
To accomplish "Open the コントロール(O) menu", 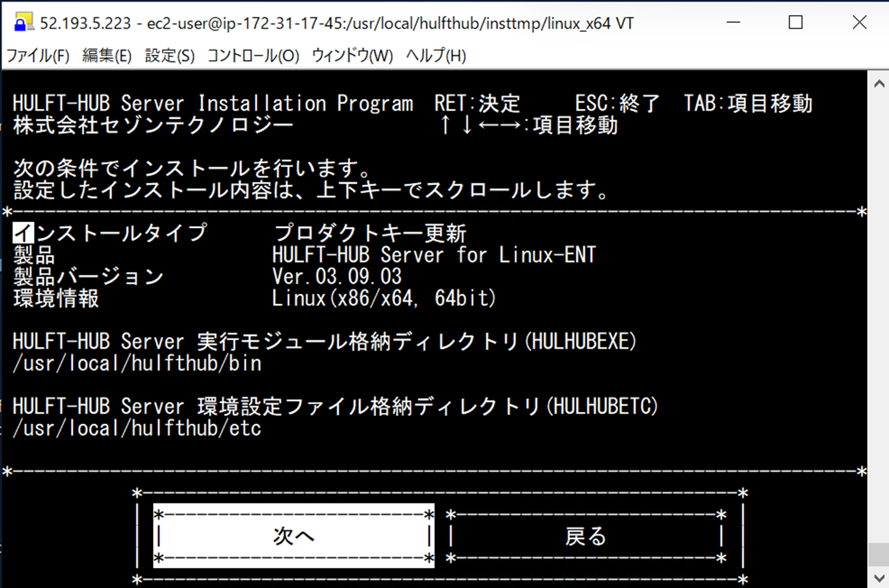I will tap(253, 56).
